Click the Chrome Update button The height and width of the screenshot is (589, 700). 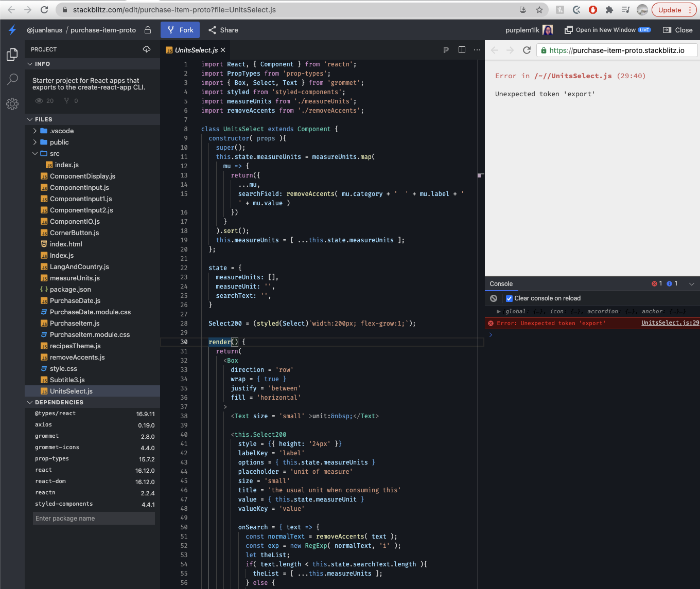pos(674,10)
